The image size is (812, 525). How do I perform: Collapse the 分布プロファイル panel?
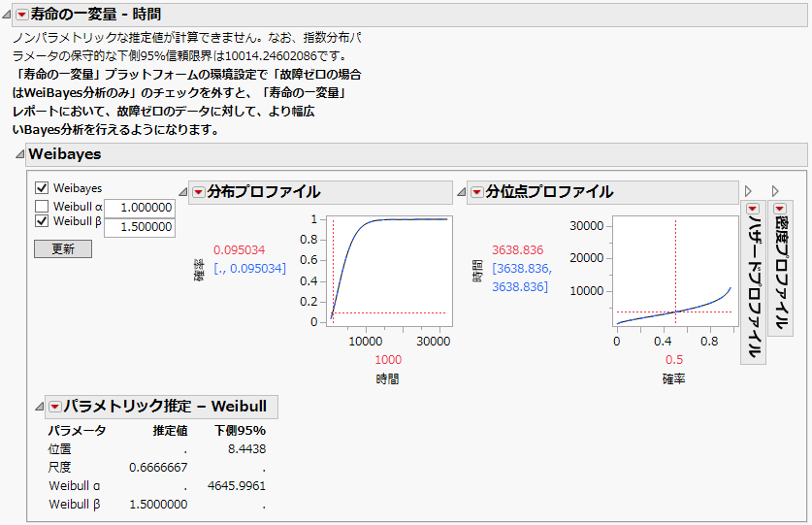pos(182,192)
